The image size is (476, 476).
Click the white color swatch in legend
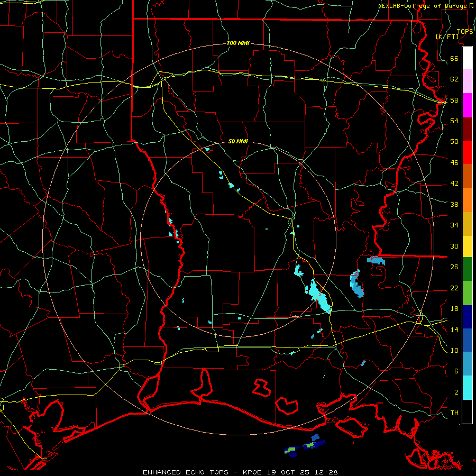(x=467, y=58)
